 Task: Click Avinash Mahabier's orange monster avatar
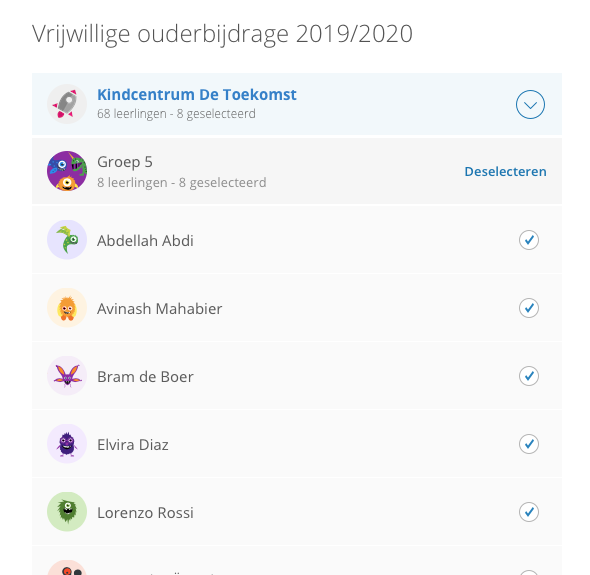pos(67,308)
